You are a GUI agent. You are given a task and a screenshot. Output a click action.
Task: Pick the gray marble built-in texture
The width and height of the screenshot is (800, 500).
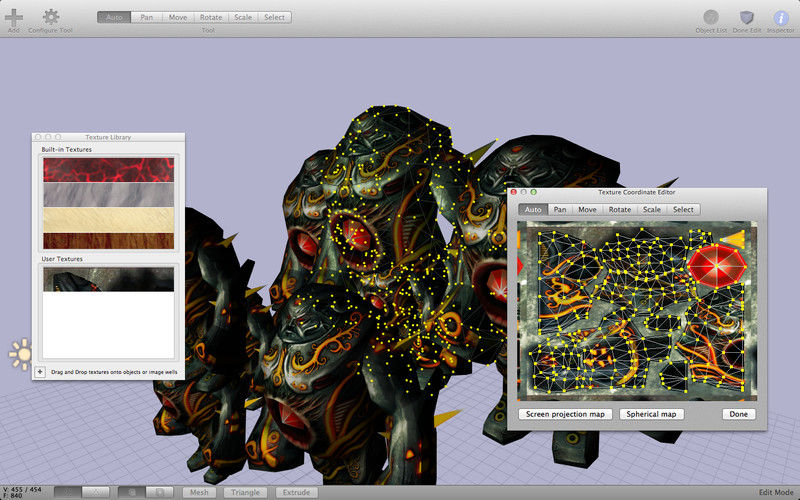(108, 195)
